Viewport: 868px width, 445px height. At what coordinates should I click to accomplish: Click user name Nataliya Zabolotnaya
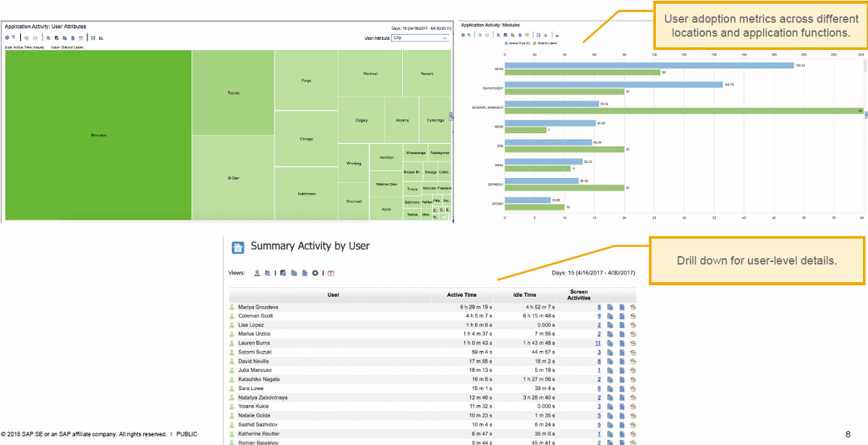tap(263, 397)
